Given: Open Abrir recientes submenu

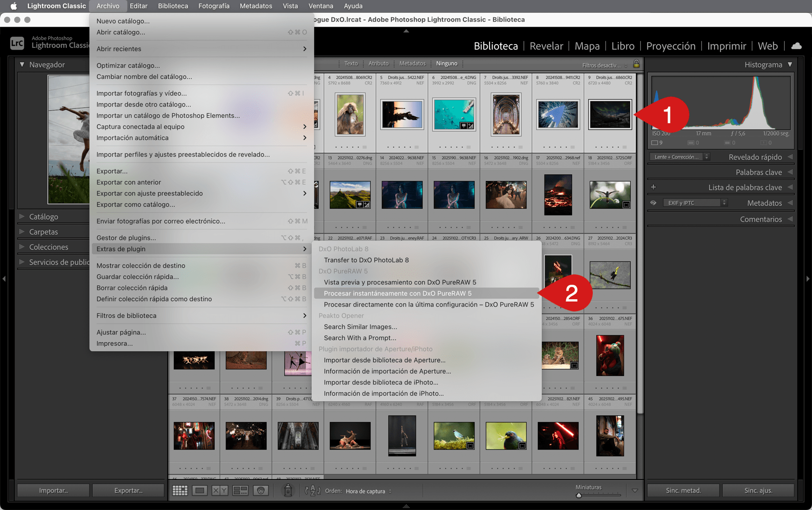Looking at the screenshot, I should 201,49.
